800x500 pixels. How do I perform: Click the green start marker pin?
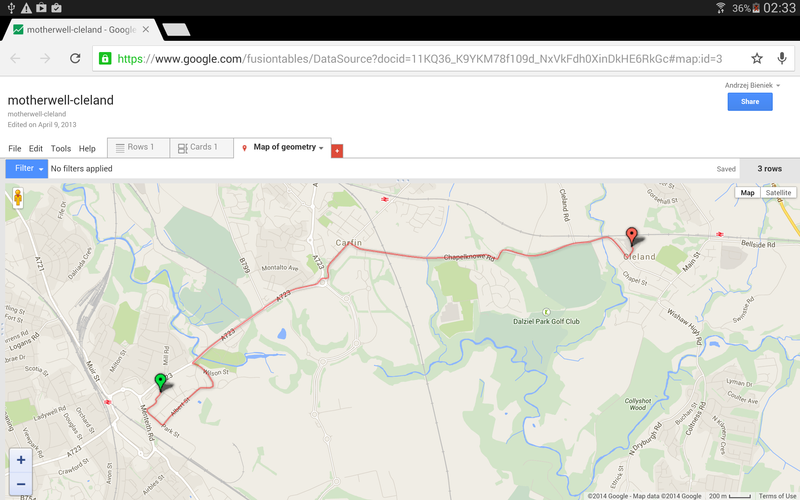pyautogui.click(x=160, y=382)
